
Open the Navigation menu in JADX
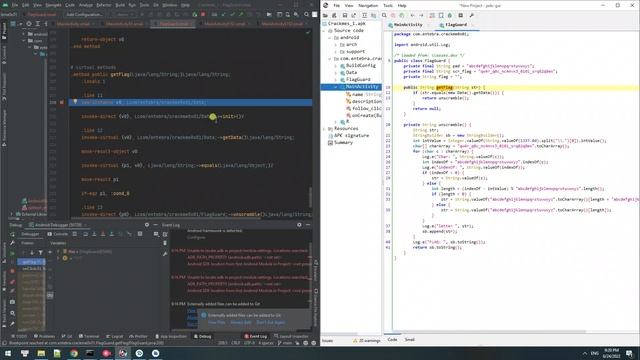pos(368,6)
